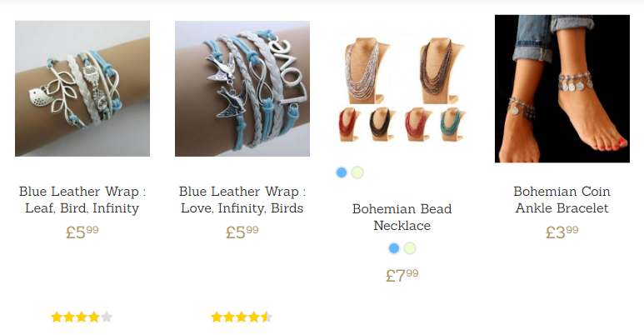This screenshot has height=335, width=644.
Task: Open the Love, Infinity, Birds bracelet image
Action: pos(242,88)
